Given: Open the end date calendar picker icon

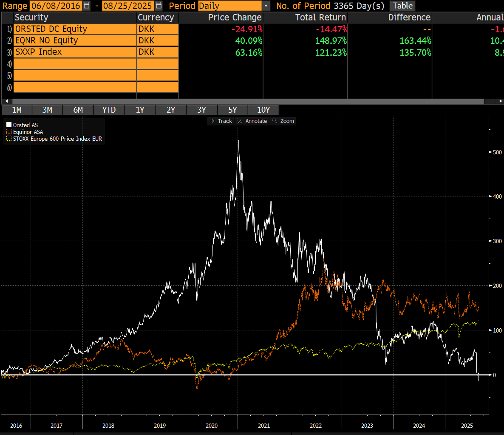Looking at the screenshot, I should (x=159, y=6).
